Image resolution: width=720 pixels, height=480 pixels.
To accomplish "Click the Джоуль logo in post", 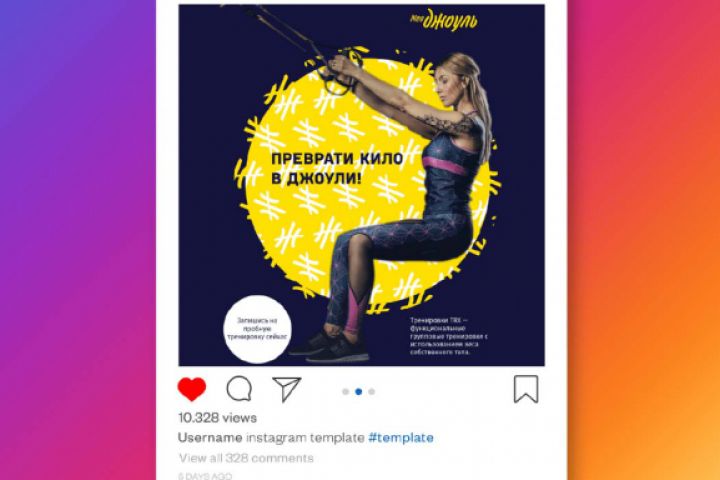I will point(444,21).
